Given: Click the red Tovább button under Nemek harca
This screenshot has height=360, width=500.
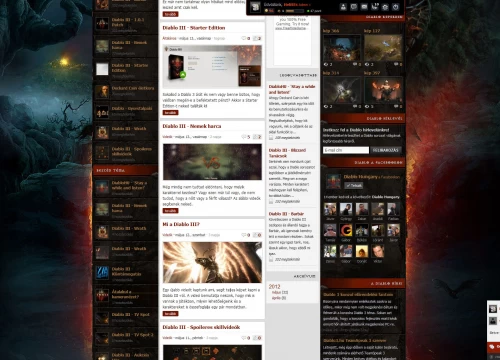Looking at the screenshot, I should [x=170, y=211].
